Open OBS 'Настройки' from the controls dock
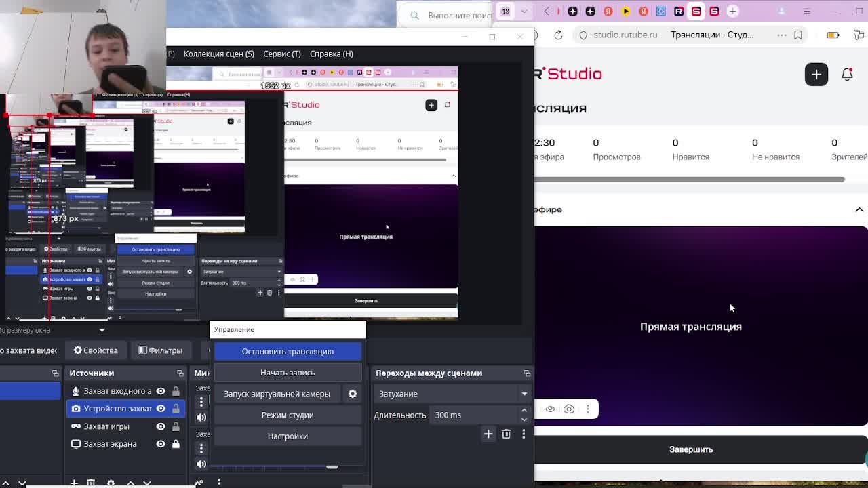 [x=288, y=436]
